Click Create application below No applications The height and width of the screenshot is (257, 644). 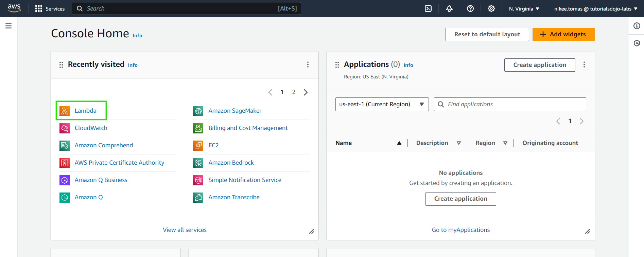460,199
